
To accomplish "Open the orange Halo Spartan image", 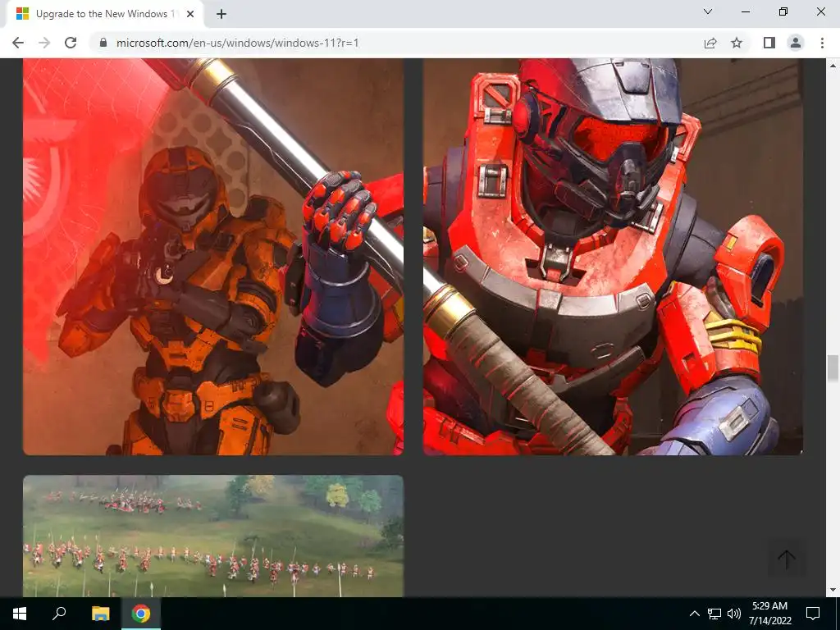I will 213,257.
